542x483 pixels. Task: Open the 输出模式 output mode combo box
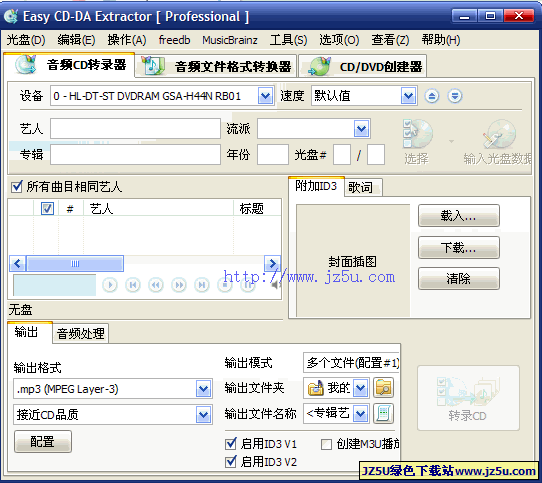click(351, 363)
